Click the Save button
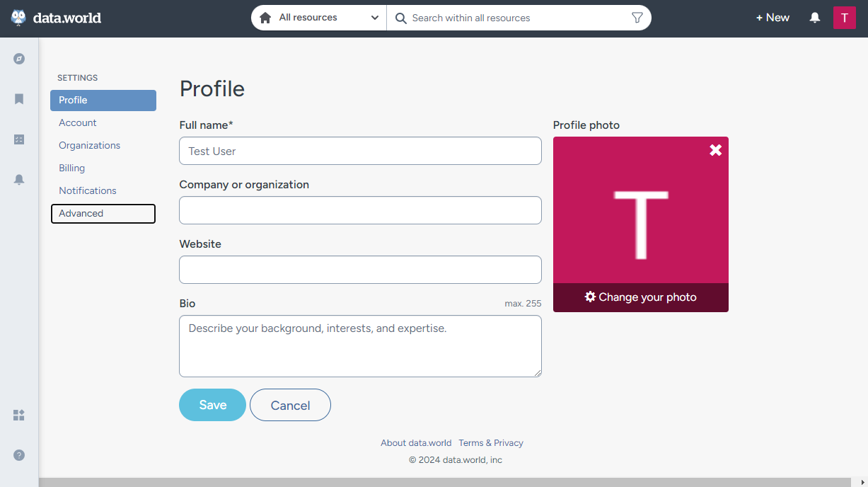The width and height of the screenshot is (868, 487). (x=212, y=405)
